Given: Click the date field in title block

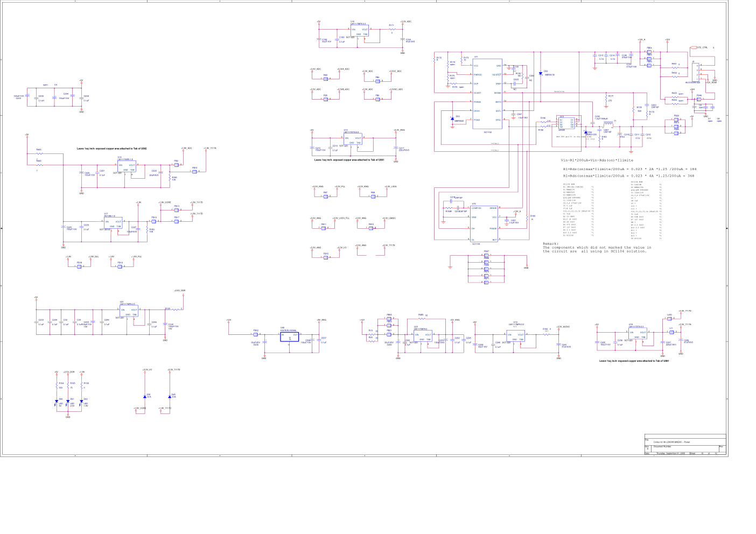Looking at the screenshot, I should tap(670, 454).
